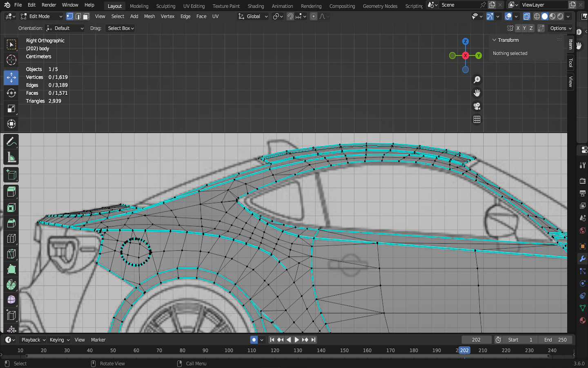Select the Scale tool
The width and height of the screenshot is (588, 368).
coord(11,109)
